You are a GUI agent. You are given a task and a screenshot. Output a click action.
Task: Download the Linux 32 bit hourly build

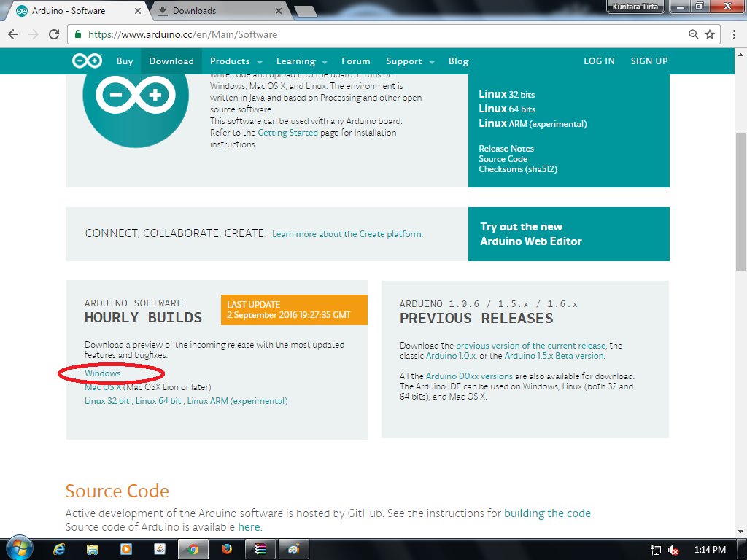tap(107, 401)
